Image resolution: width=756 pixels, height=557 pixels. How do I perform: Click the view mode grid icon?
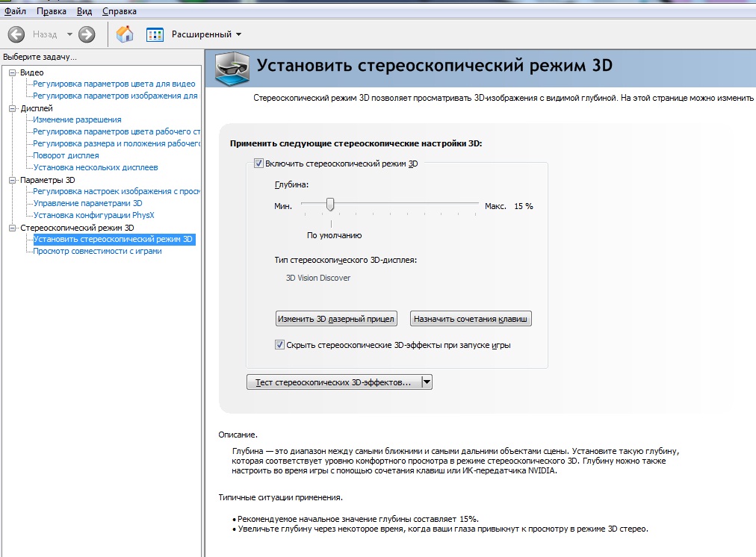pos(155,34)
